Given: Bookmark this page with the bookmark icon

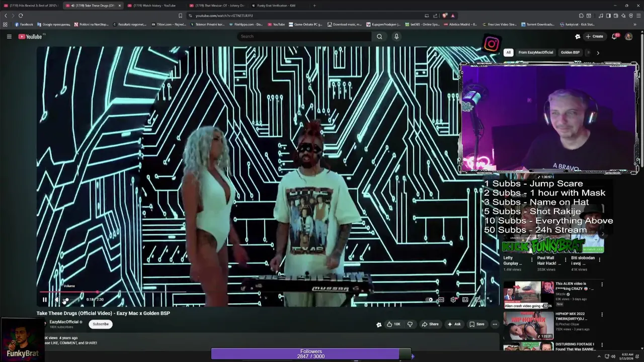Looking at the screenshot, I should tap(181, 16).
